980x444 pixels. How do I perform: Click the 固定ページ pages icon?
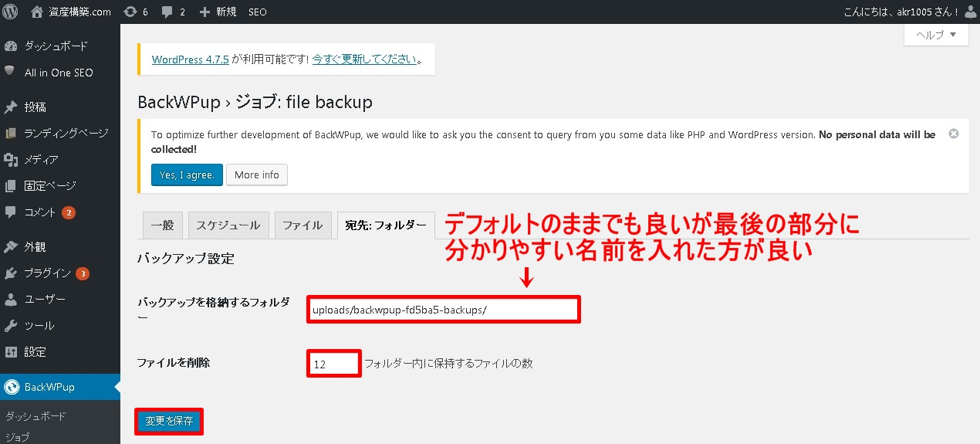(11, 185)
